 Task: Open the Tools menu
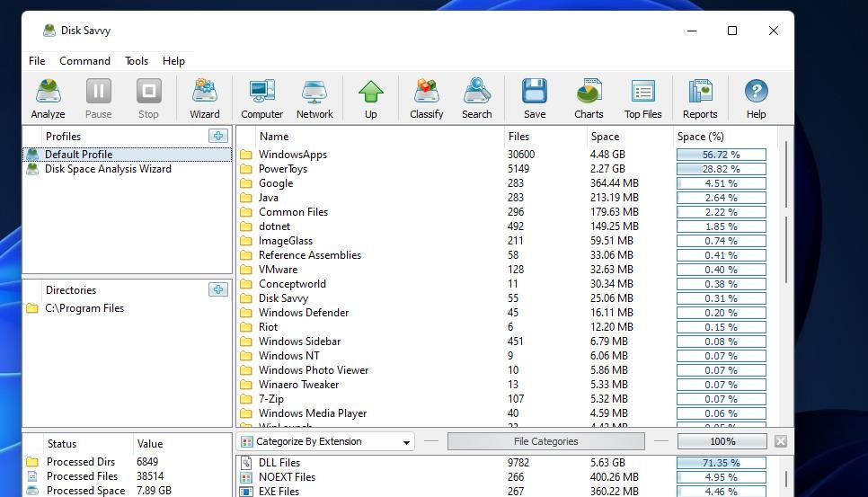[137, 61]
